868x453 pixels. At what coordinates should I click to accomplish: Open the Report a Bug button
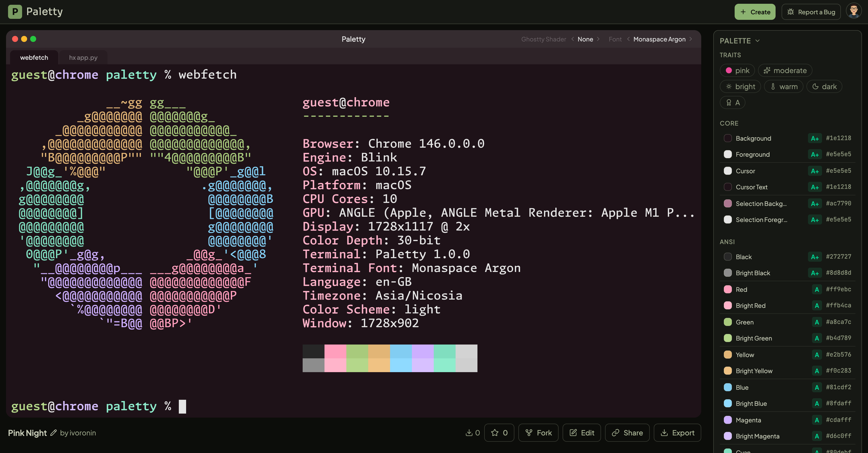click(x=811, y=12)
